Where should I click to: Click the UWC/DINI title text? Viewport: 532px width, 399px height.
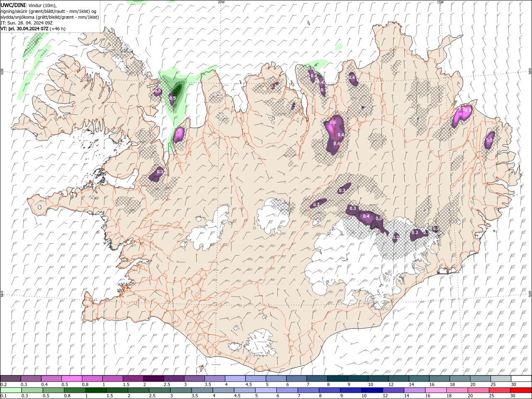coord(13,5)
